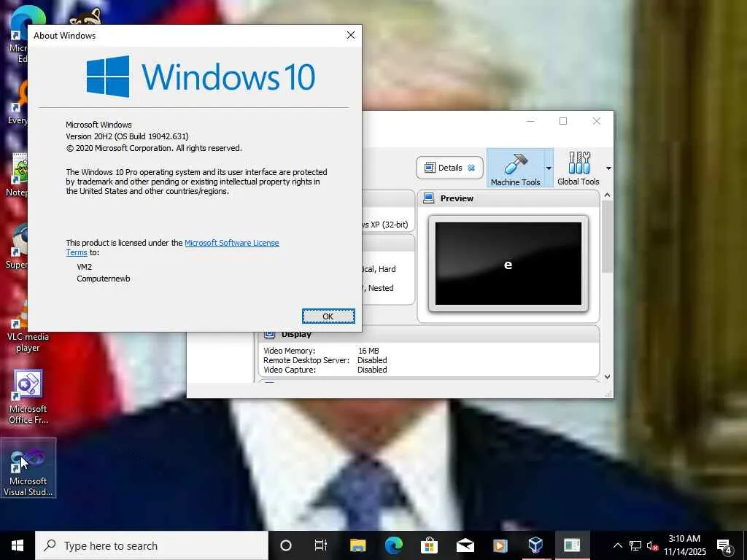The width and height of the screenshot is (747, 560).
Task: Open the Everything desktop shortcut
Action: (x=18, y=103)
